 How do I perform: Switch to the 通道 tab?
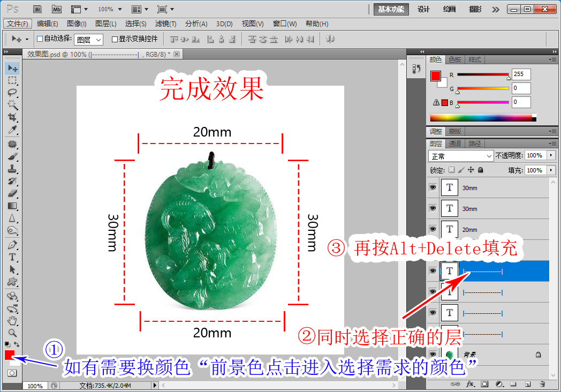pos(456,143)
